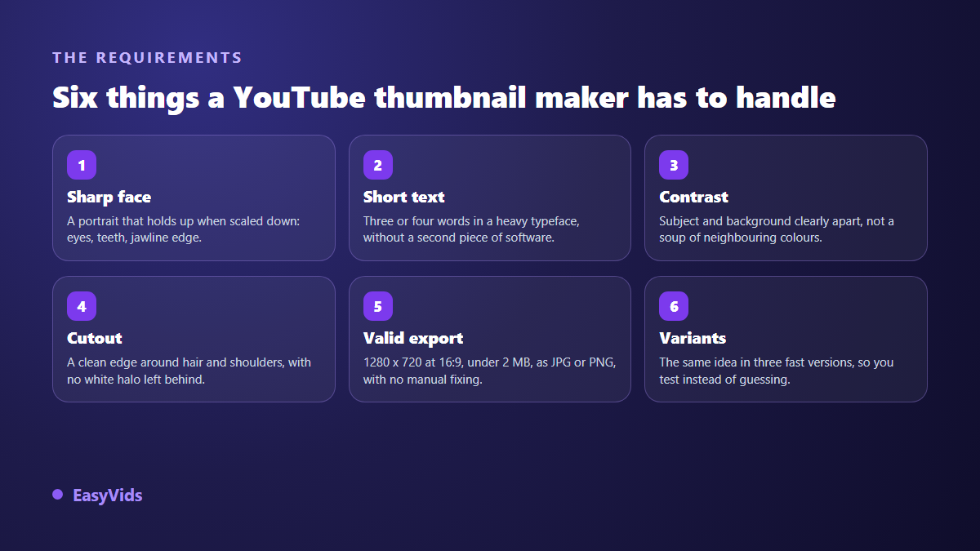Click the "Short text" heading
This screenshot has height=551, width=980.
tap(403, 197)
